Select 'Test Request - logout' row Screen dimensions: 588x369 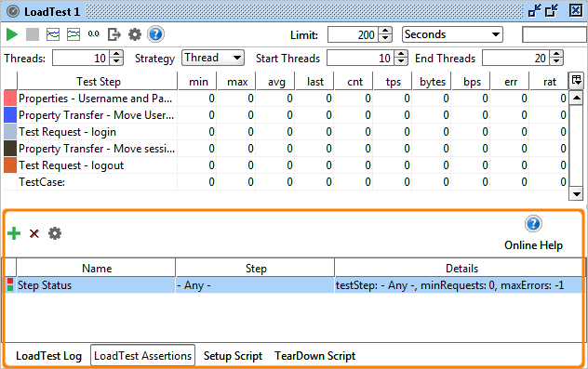coord(286,165)
